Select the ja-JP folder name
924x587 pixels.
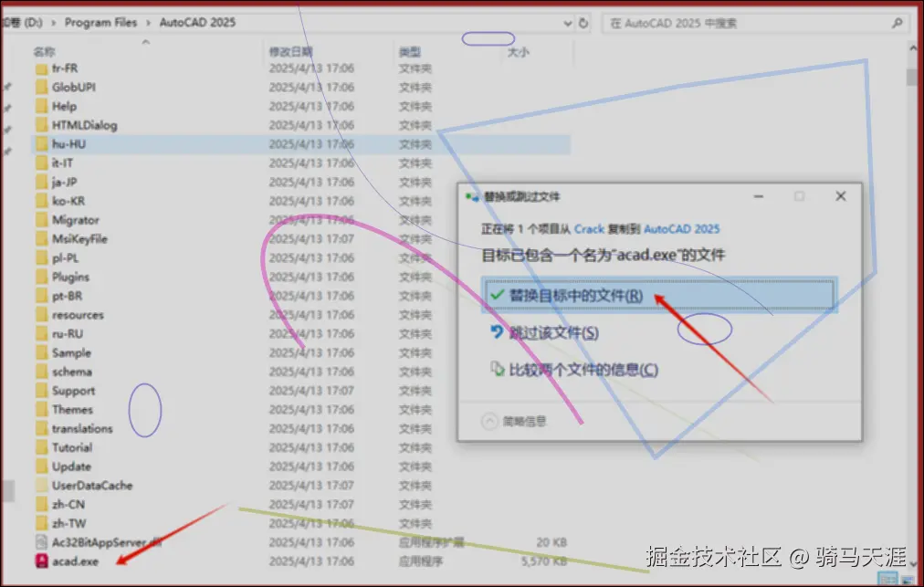[x=64, y=182]
